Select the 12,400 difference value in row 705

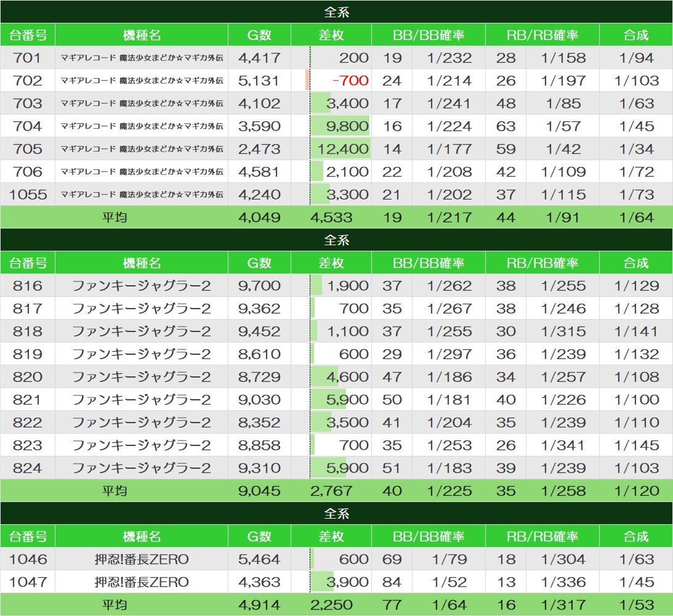coord(343,148)
